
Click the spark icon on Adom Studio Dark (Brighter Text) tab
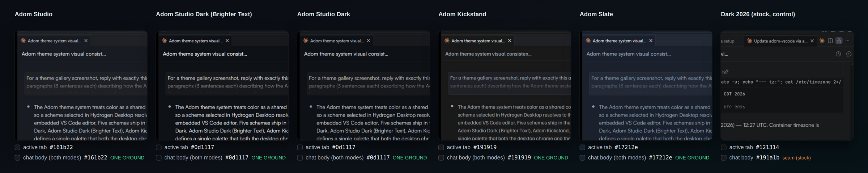[165, 41]
